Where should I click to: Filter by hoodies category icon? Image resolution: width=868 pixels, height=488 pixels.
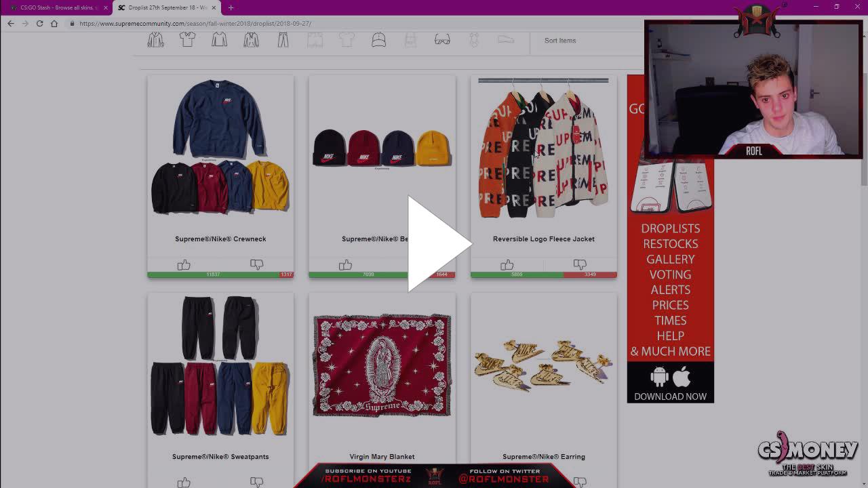(252, 40)
